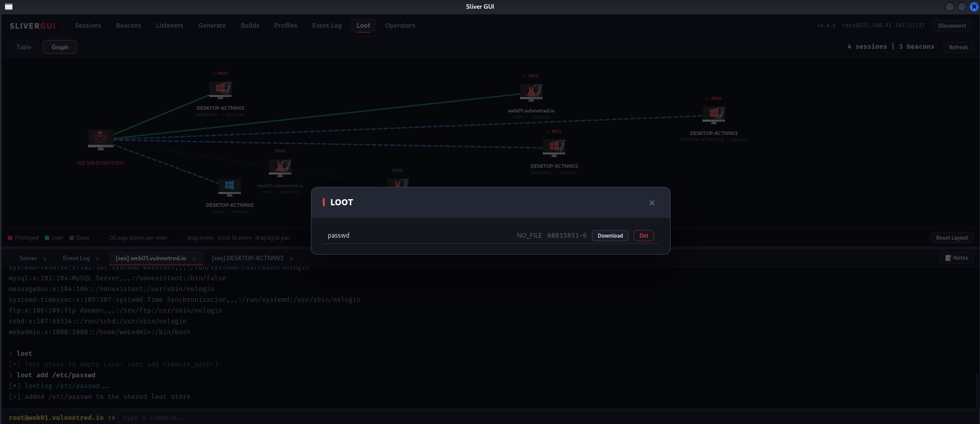Switch to the [ses] DESKTOP-KCTNNV2 tab
Image resolution: width=980 pixels, height=424 pixels.
[248, 258]
